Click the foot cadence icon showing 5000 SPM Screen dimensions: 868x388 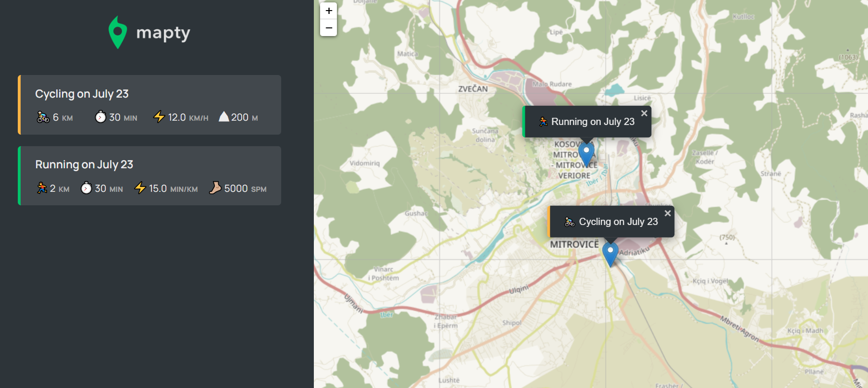(x=215, y=188)
